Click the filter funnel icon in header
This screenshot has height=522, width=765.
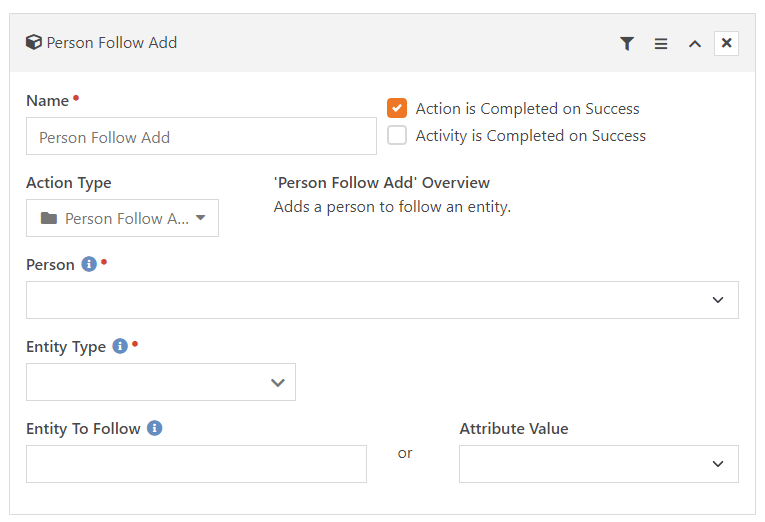point(627,44)
